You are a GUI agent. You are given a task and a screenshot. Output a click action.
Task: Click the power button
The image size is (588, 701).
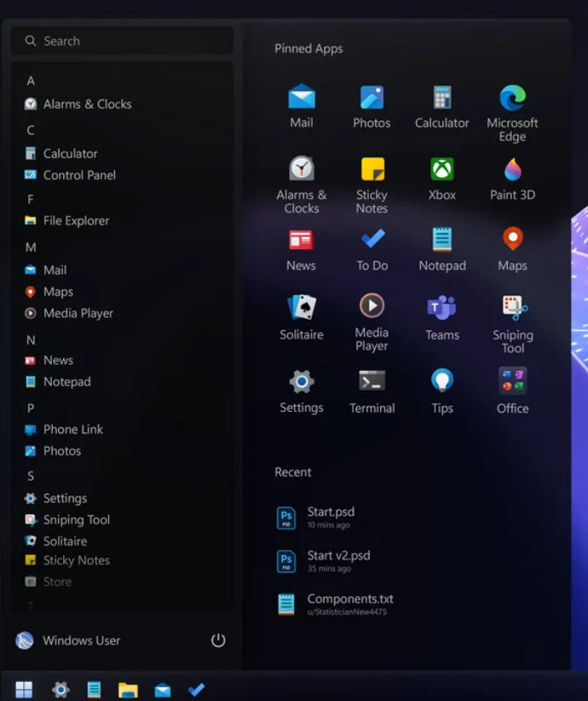pos(218,640)
